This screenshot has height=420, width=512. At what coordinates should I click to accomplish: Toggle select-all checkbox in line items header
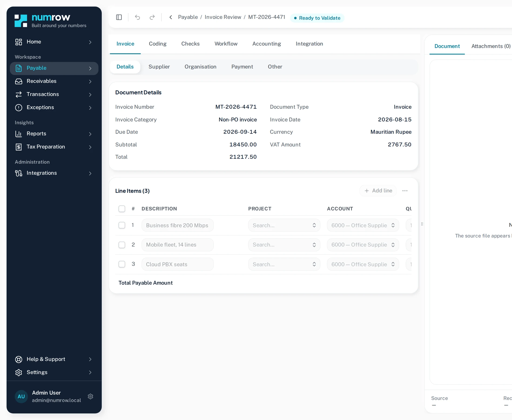[122, 208]
